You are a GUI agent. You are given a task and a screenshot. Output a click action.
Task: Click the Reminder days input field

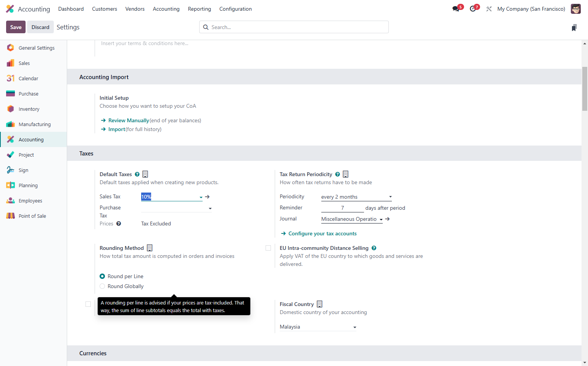coord(342,208)
